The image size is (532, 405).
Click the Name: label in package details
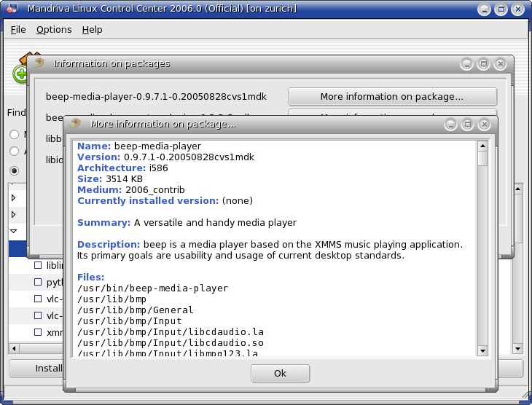click(94, 146)
